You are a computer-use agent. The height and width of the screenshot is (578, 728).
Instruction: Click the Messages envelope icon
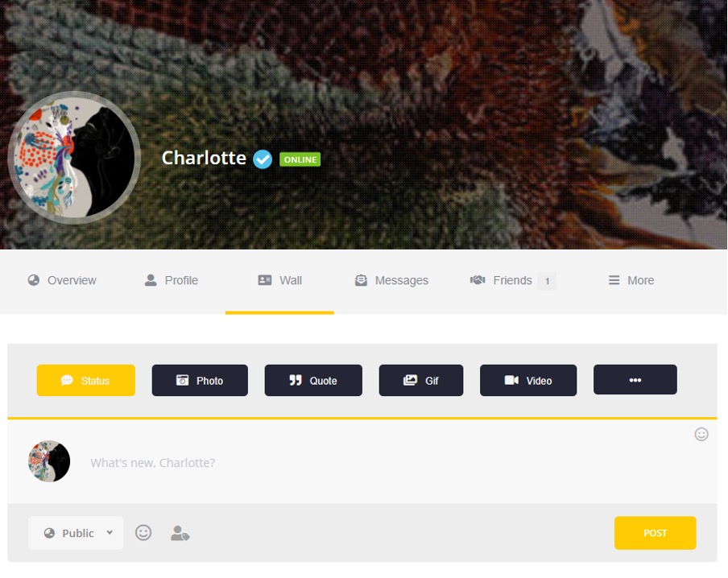(x=361, y=280)
